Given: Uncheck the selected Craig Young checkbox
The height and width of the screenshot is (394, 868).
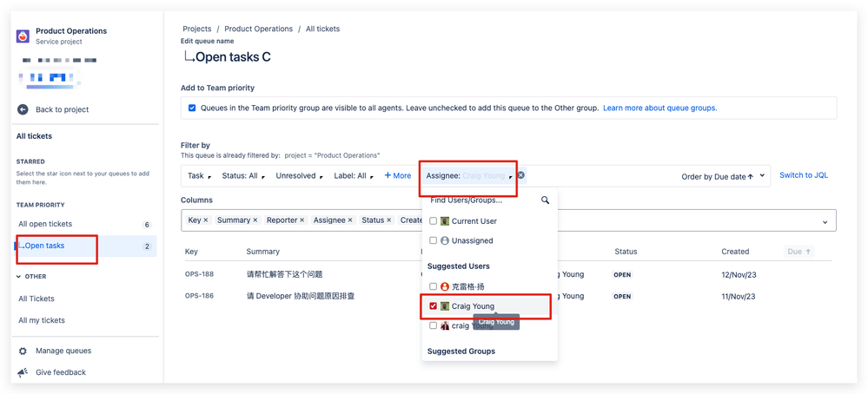Looking at the screenshot, I should 434,306.
